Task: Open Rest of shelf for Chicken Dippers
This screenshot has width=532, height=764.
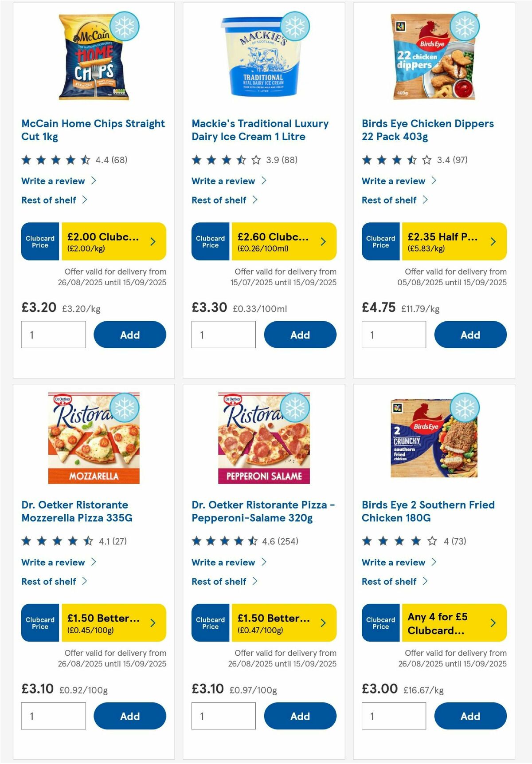Action: [x=389, y=200]
